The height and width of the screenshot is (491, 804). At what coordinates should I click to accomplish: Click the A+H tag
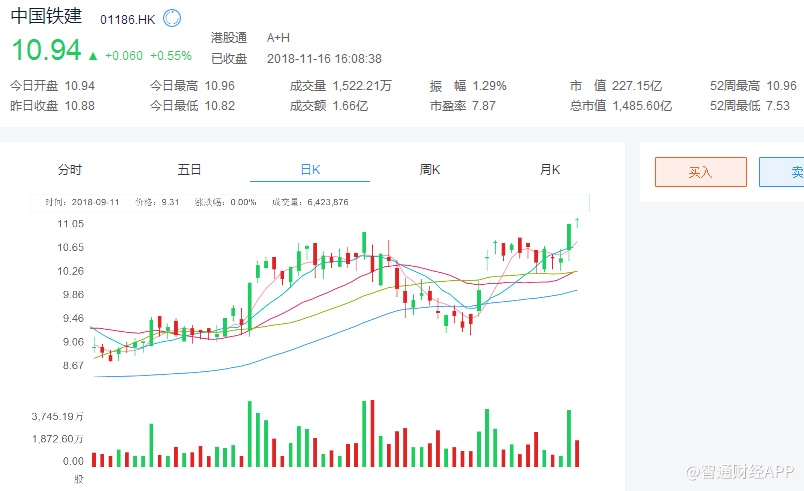pyautogui.click(x=278, y=38)
